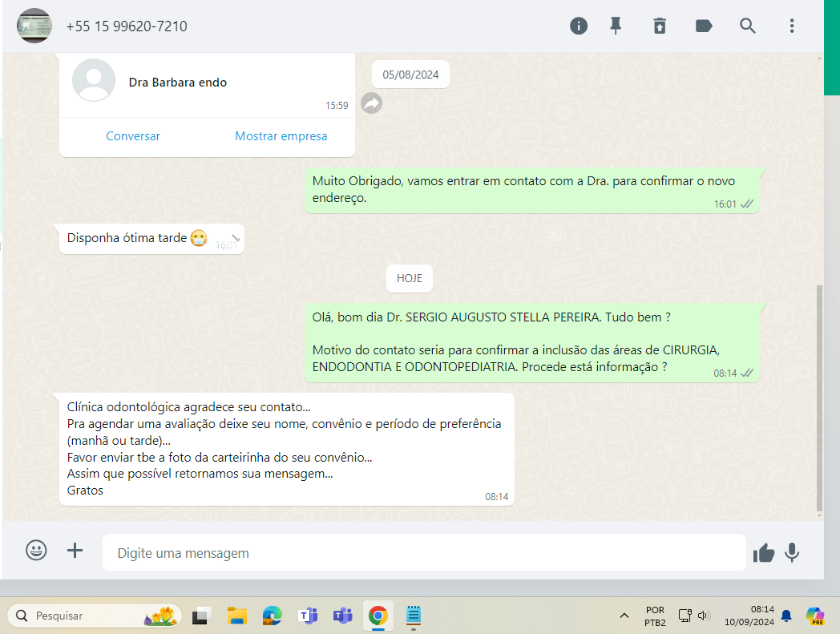Click the Windows taskbar Pesquisar search box
Viewport: 840px width, 634px height.
95,616
